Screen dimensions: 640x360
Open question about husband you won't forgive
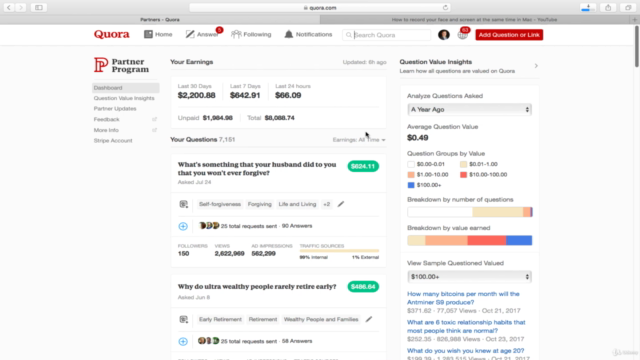coord(257,169)
